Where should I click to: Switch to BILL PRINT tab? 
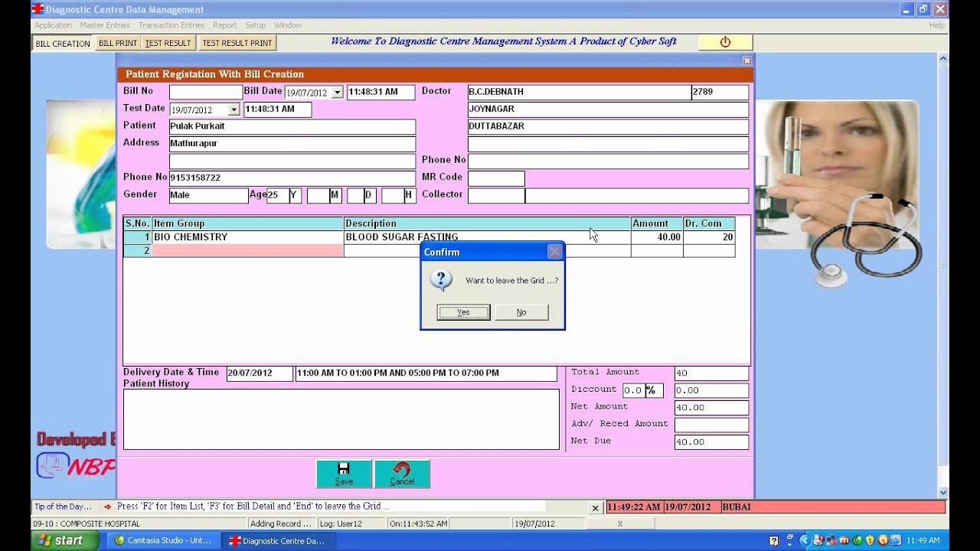118,43
